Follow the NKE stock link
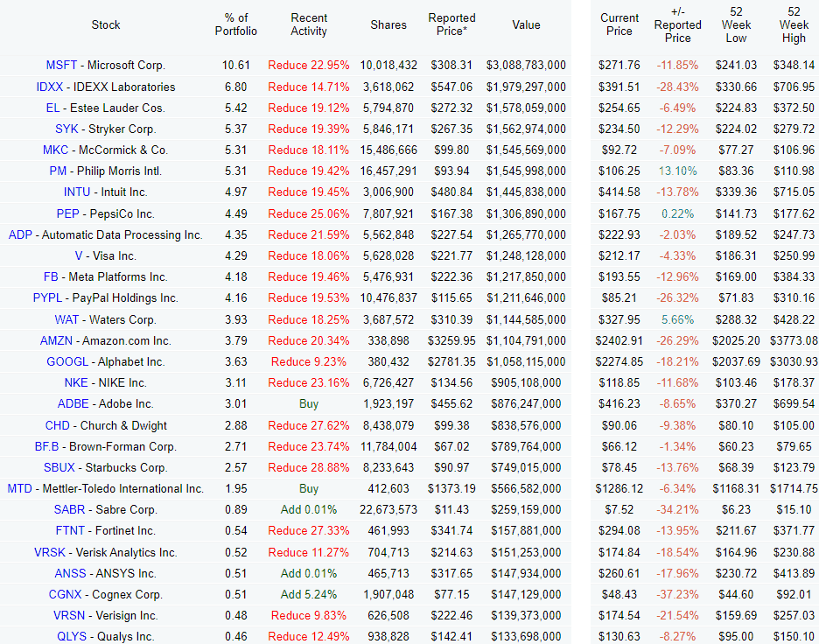This screenshot has width=819, height=644. pos(76,383)
